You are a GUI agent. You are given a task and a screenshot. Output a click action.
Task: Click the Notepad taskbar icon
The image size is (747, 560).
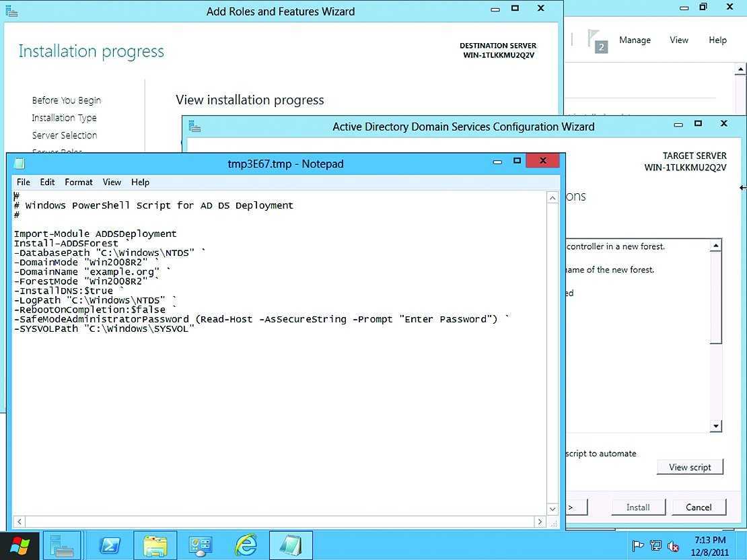pos(291,545)
